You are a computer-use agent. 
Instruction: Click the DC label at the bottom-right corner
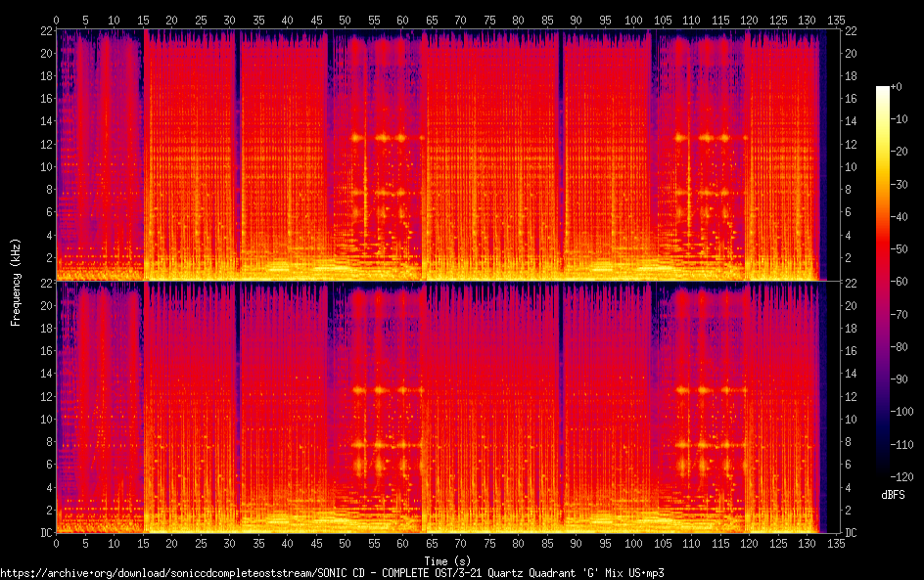852,533
